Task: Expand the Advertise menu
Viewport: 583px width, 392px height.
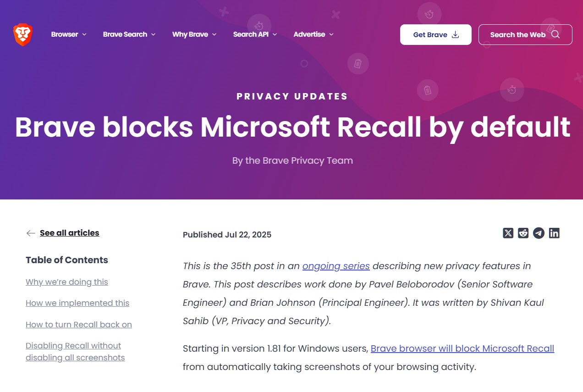Action: 313,34
